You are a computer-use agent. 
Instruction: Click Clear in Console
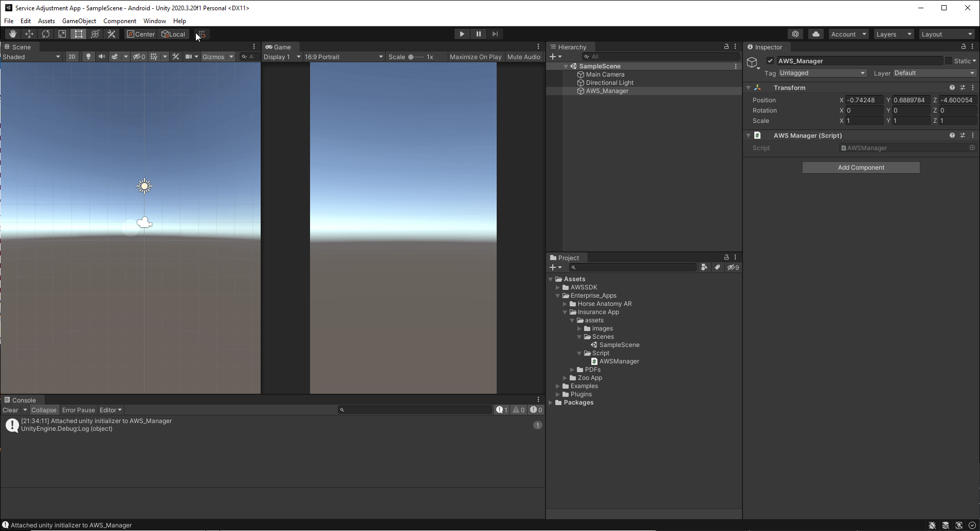click(x=10, y=410)
